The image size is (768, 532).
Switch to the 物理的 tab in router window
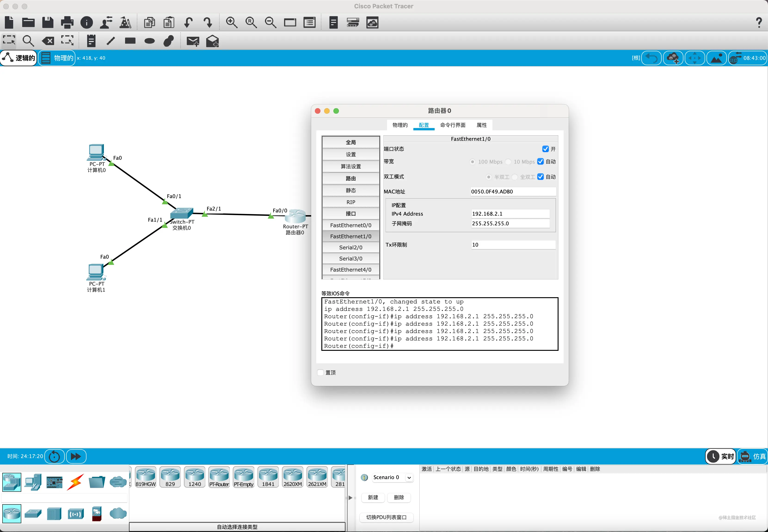click(x=400, y=125)
